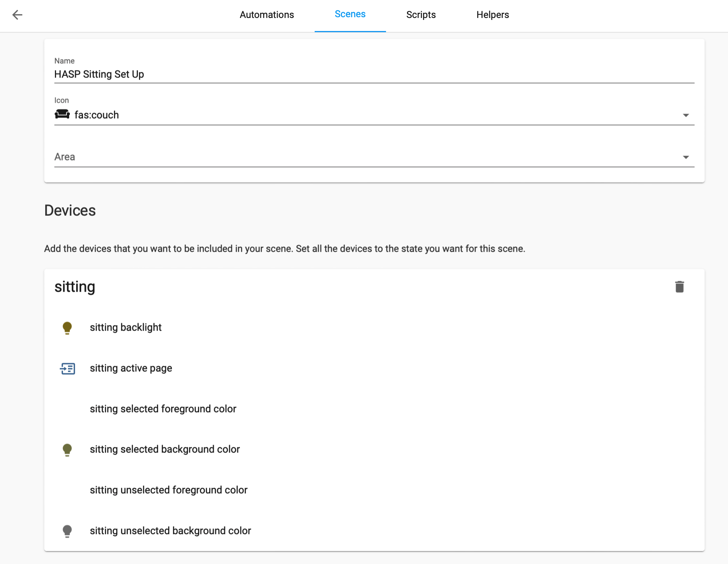Viewport: 728px width, 564px height.
Task: Select the Scenes tab
Action: coord(350,15)
